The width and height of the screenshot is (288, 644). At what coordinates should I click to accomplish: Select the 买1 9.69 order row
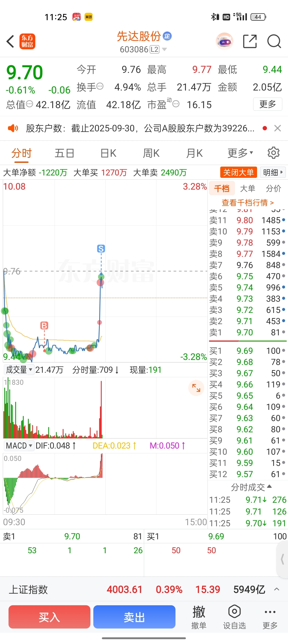[247, 351]
